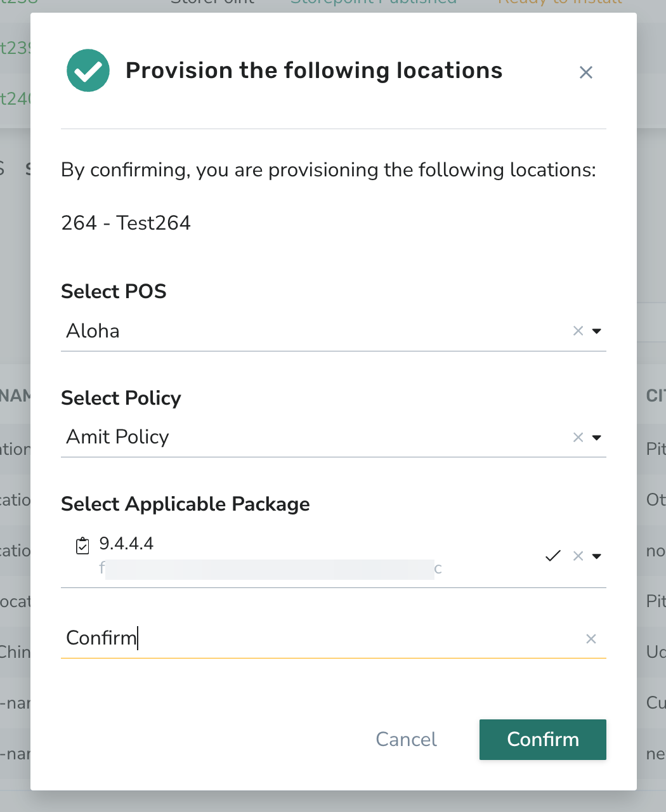Screen dimensions: 666x812
Task: Expand the Applicable Package dropdown arrow
Action: point(596,556)
